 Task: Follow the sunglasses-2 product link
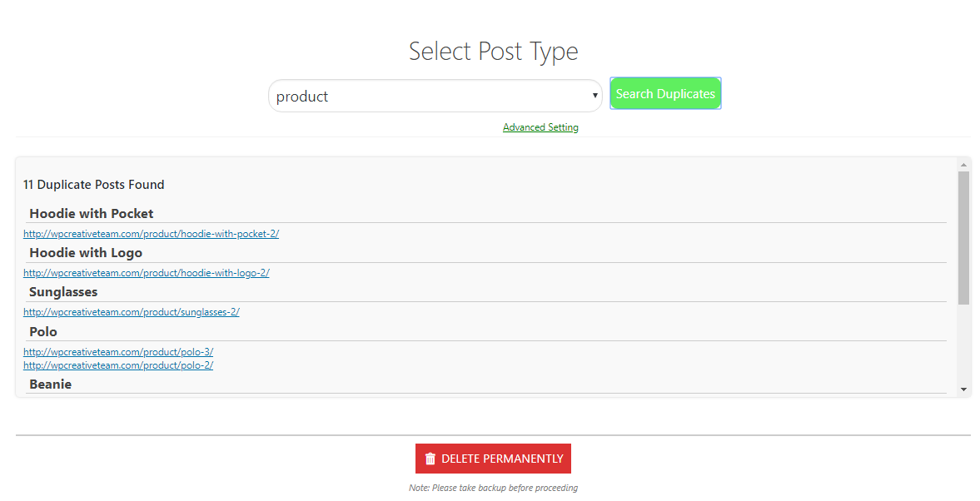pyautogui.click(x=132, y=312)
